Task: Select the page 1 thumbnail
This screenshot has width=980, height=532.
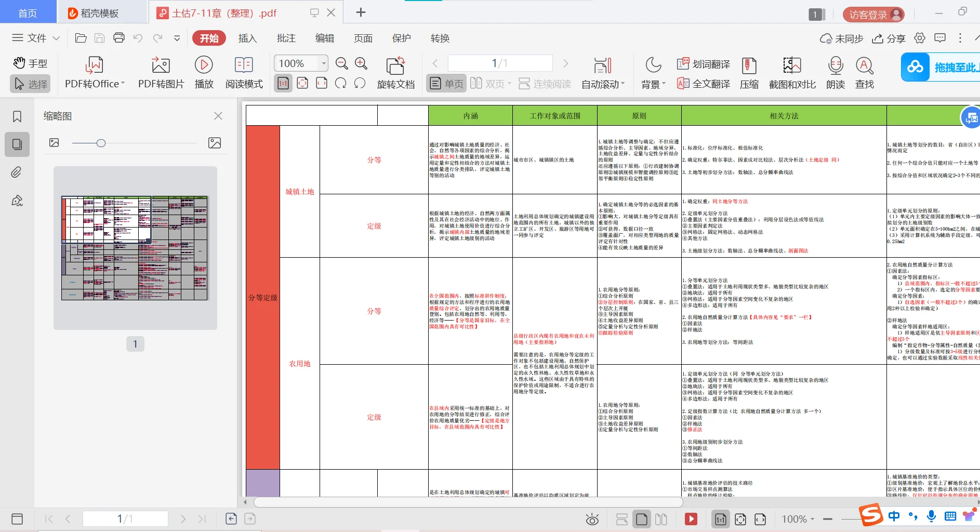Action: [x=135, y=248]
